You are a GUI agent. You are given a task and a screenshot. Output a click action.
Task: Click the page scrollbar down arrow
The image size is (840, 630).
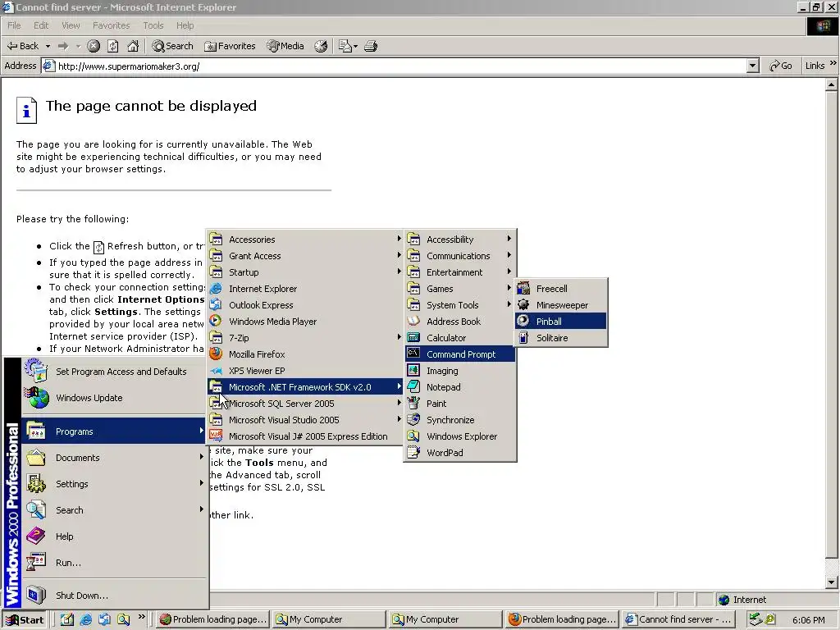(832, 582)
